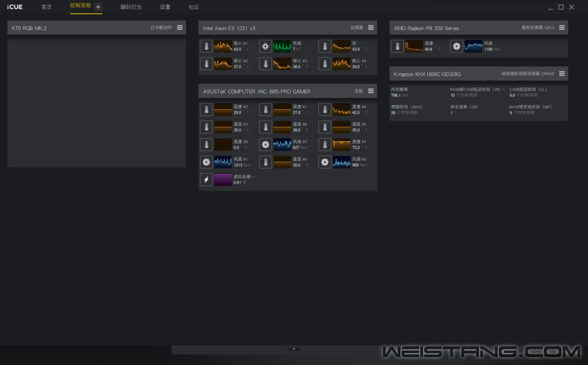Go to the 设置 tab
This screenshot has width=588, height=365.
coord(165,7)
